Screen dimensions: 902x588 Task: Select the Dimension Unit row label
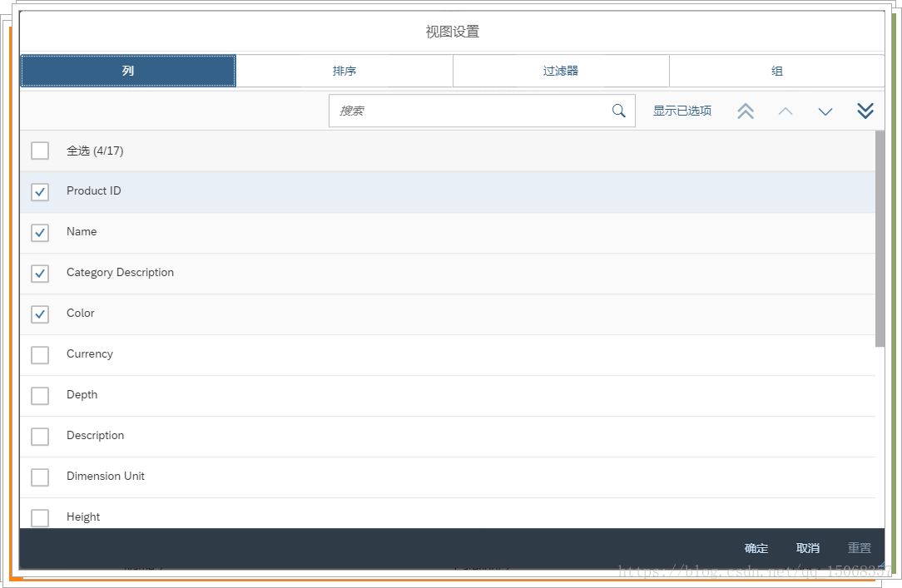[x=106, y=476]
